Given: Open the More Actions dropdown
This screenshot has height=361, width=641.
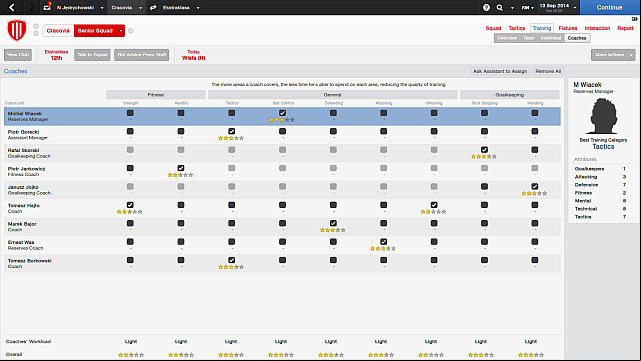Looking at the screenshot, I should coord(613,55).
